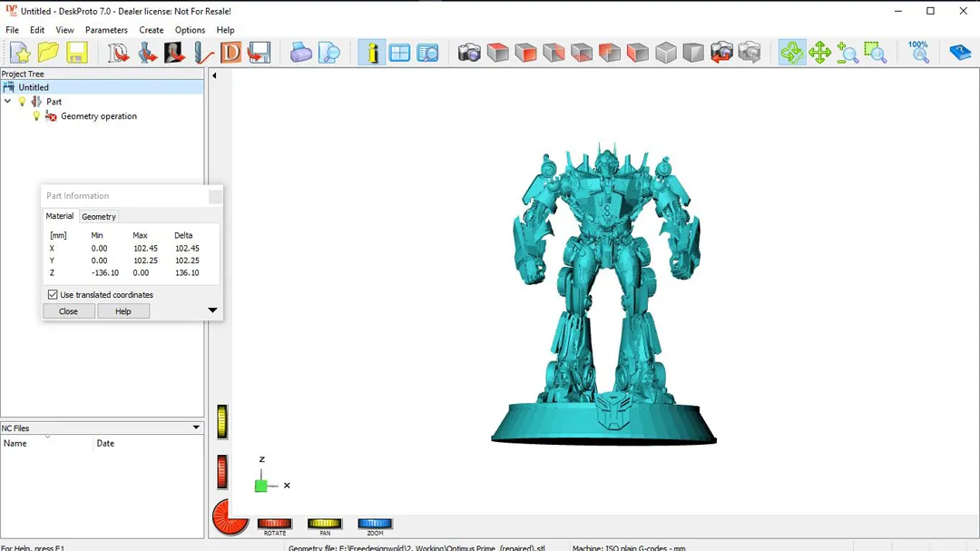Open help via blue book icon

[x=960, y=53]
